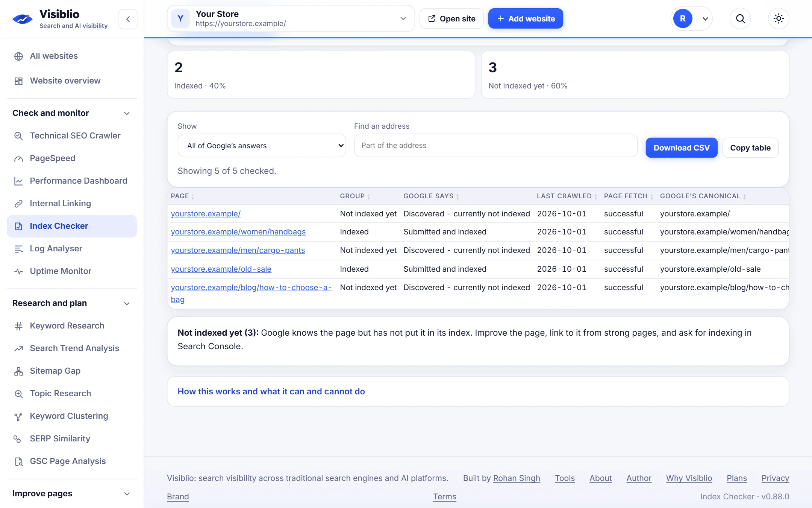Click the Add website button
This screenshot has width=812, height=508.
526,18
